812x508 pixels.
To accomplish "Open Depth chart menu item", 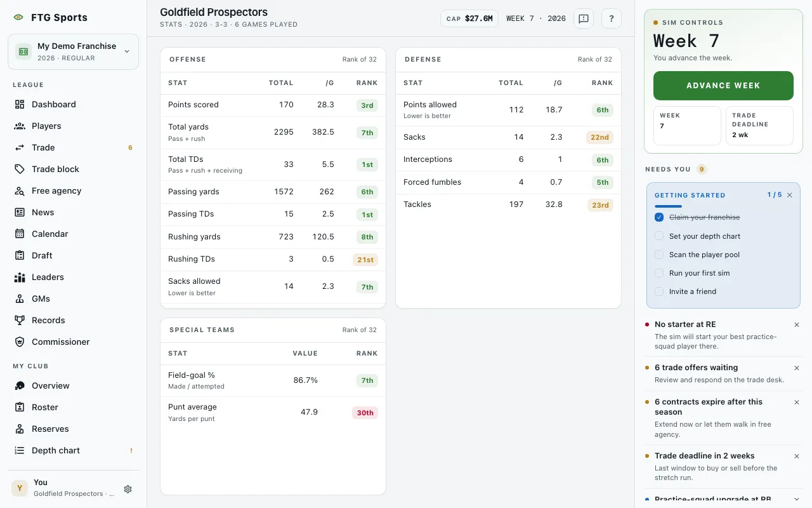I will click(73, 450).
